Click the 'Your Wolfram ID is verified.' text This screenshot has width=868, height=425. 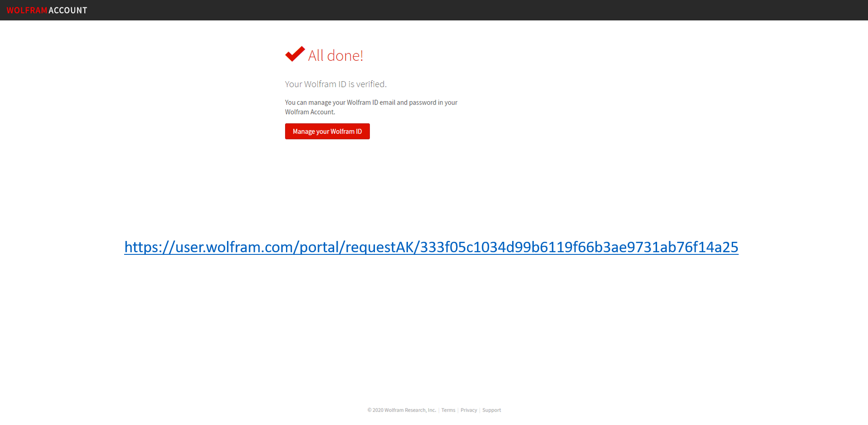tap(336, 84)
